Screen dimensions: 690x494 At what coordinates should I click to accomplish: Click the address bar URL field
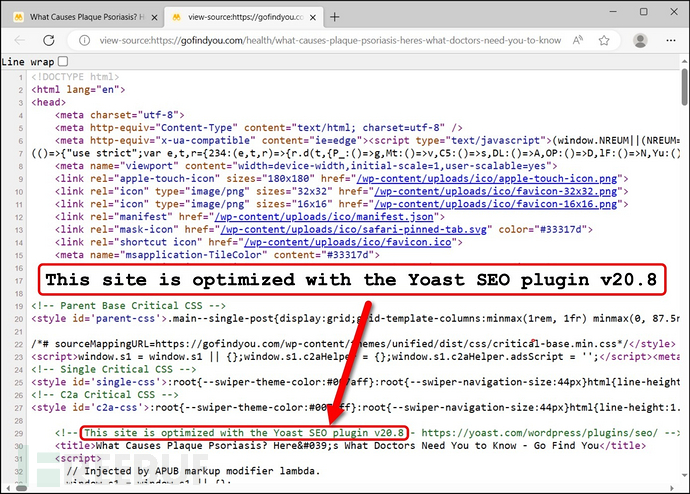(x=330, y=40)
